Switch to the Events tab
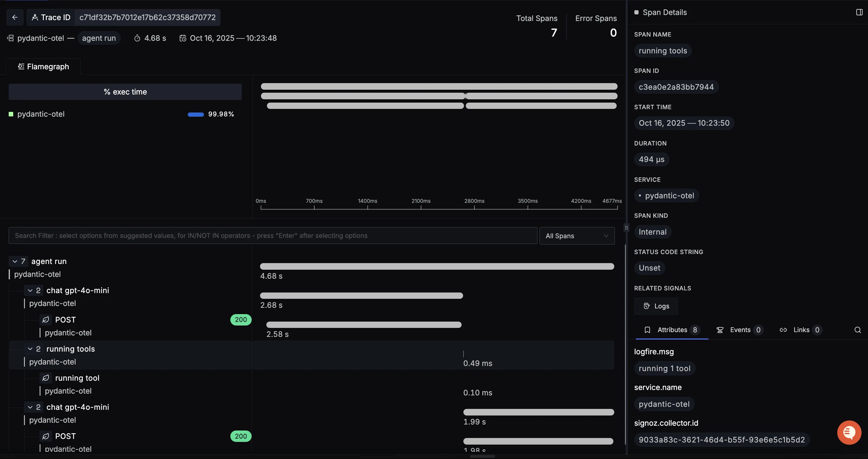Image resolution: width=868 pixels, height=459 pixels. [x=740, y=330]
